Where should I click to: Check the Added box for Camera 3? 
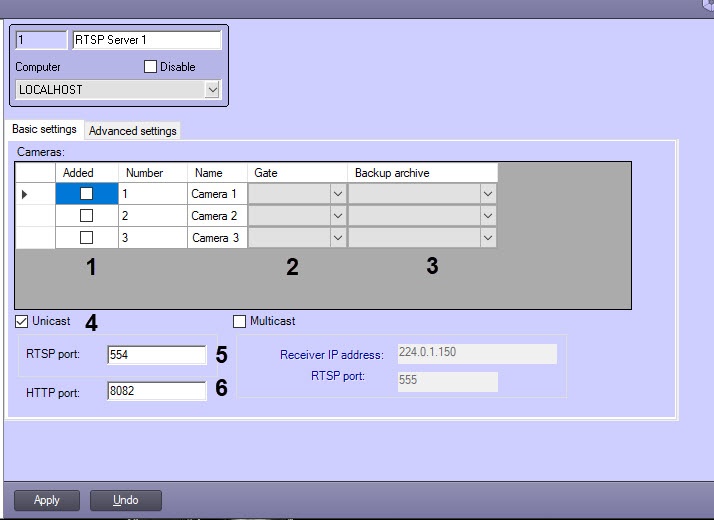click(86, 238)
